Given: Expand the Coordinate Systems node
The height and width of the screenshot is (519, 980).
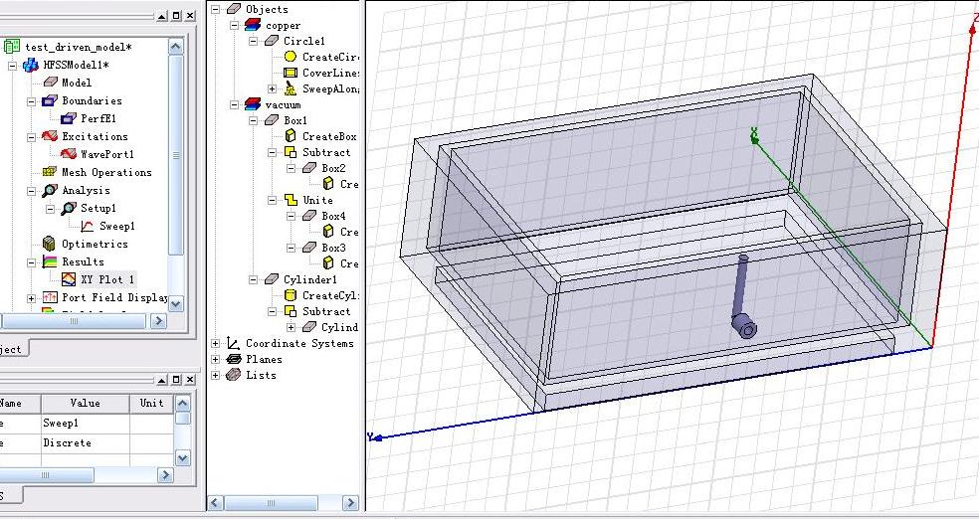Looking at the screenshot, I should point(216,343).
